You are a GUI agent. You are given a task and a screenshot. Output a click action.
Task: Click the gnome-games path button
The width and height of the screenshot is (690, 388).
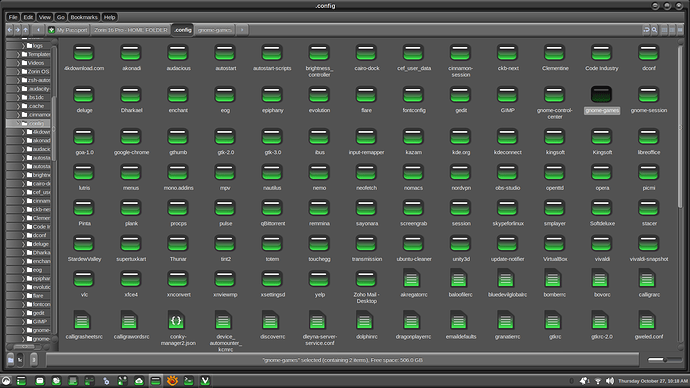pos(214,30)
